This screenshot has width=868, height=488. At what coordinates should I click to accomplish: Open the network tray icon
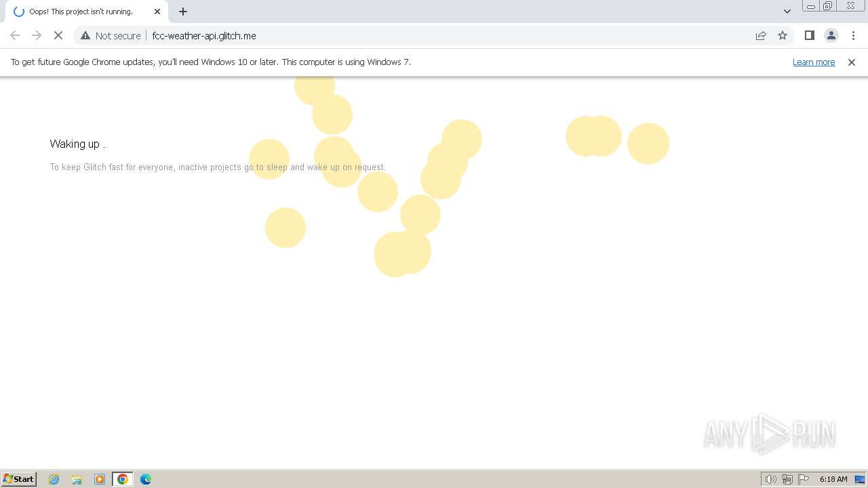tap(787, 479)
